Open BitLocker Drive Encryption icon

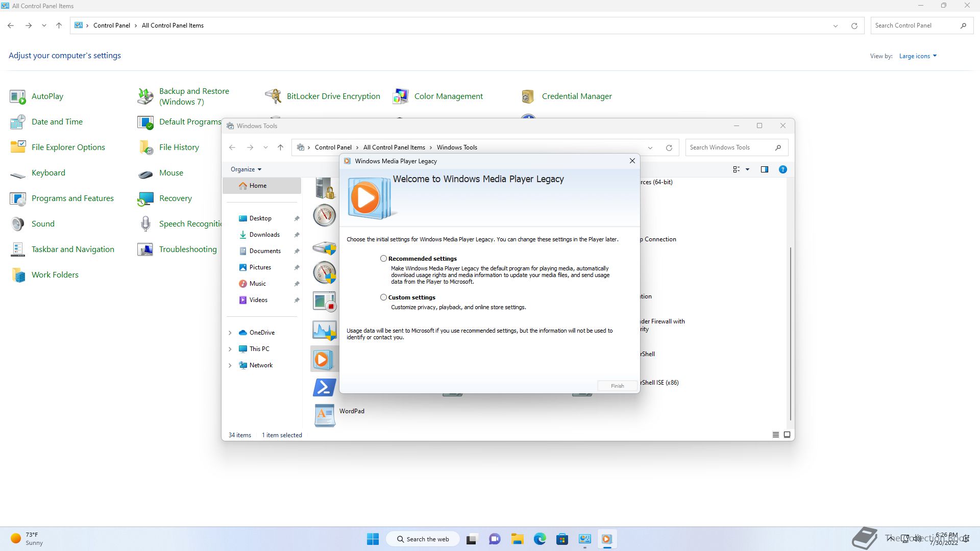pyautogui.click(x=273, y=96)
